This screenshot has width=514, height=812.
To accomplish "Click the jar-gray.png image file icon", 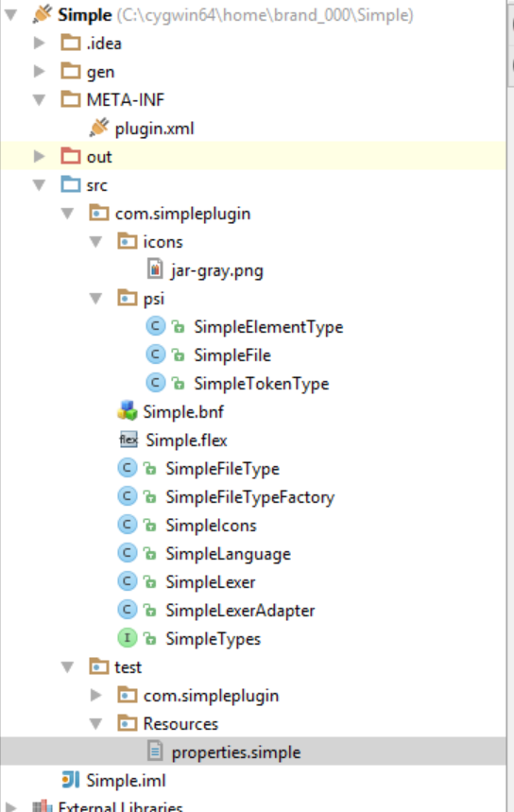I will 155,269.
